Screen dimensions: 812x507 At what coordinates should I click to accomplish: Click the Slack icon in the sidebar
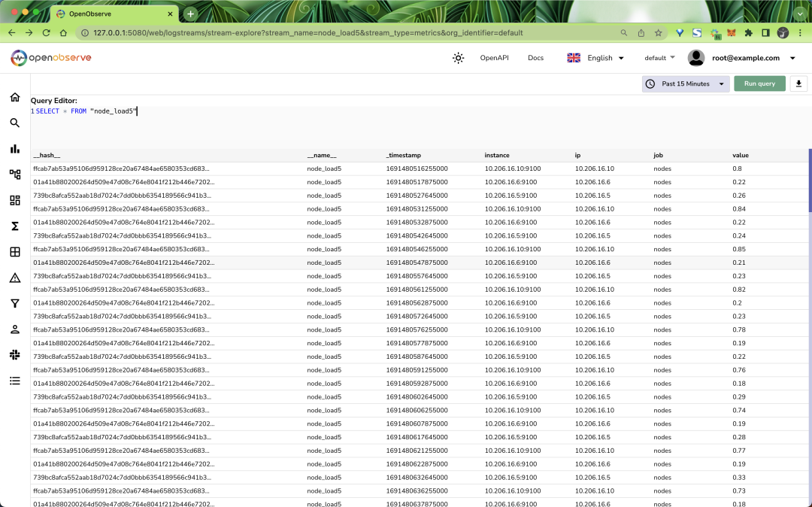[14, 354]
